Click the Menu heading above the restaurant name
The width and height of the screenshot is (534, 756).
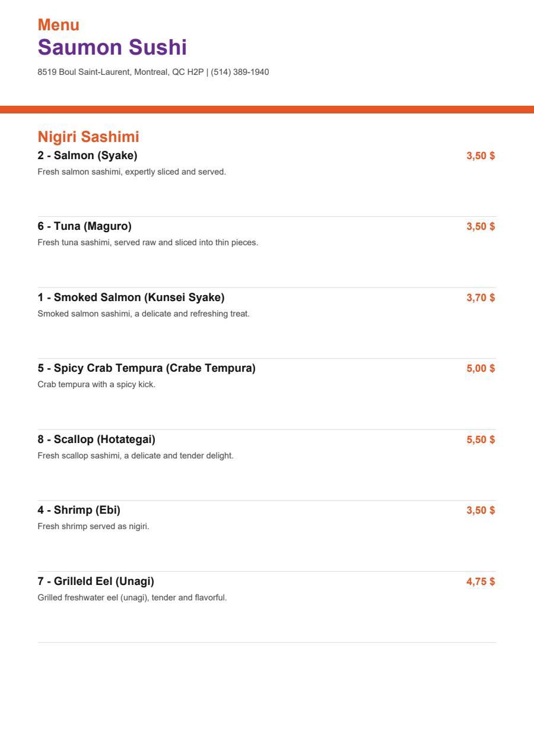[58, 25]
